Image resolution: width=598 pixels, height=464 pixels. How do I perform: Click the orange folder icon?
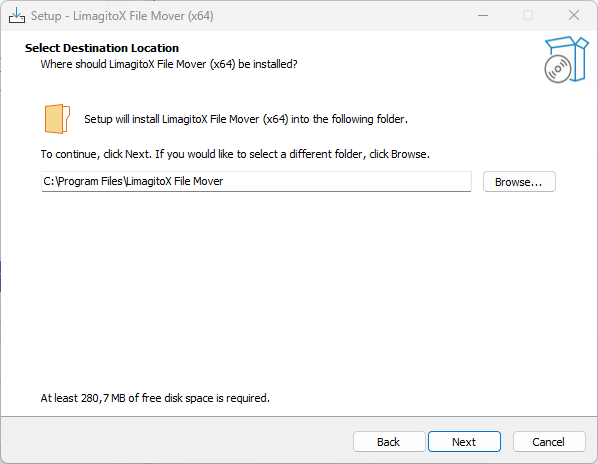click(x=57, y=119)
